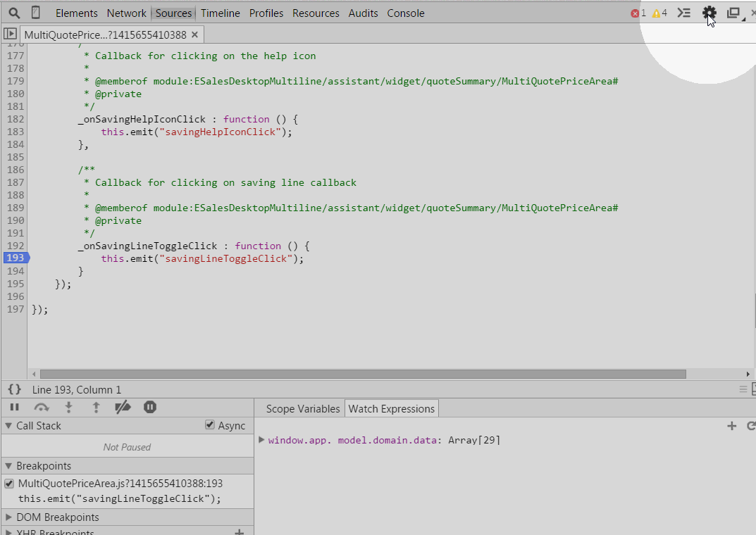Switch to Scope Variables tab
This screenshot has width=756, height=535.
(x=303, y=409)
